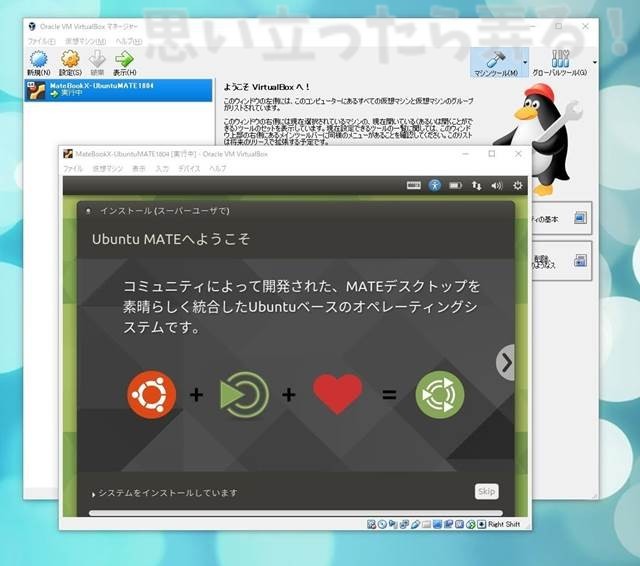Select Global Tools (グローバルツール) button

coord(560,63)
